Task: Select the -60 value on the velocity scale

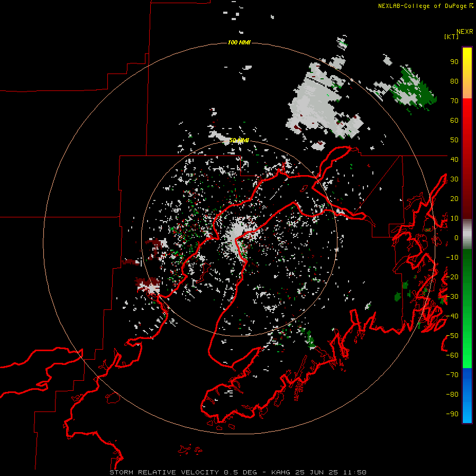Action: click(452, 355)
